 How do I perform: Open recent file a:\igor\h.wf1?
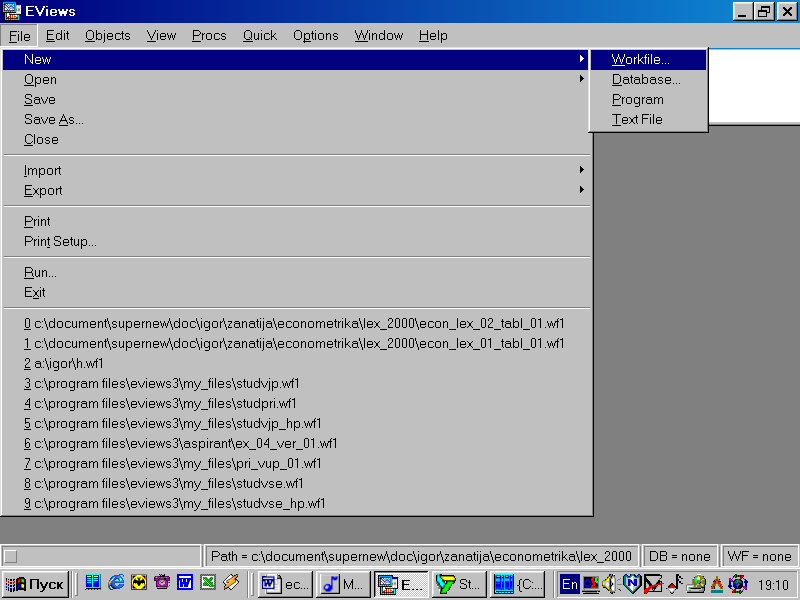click(296, 363)
